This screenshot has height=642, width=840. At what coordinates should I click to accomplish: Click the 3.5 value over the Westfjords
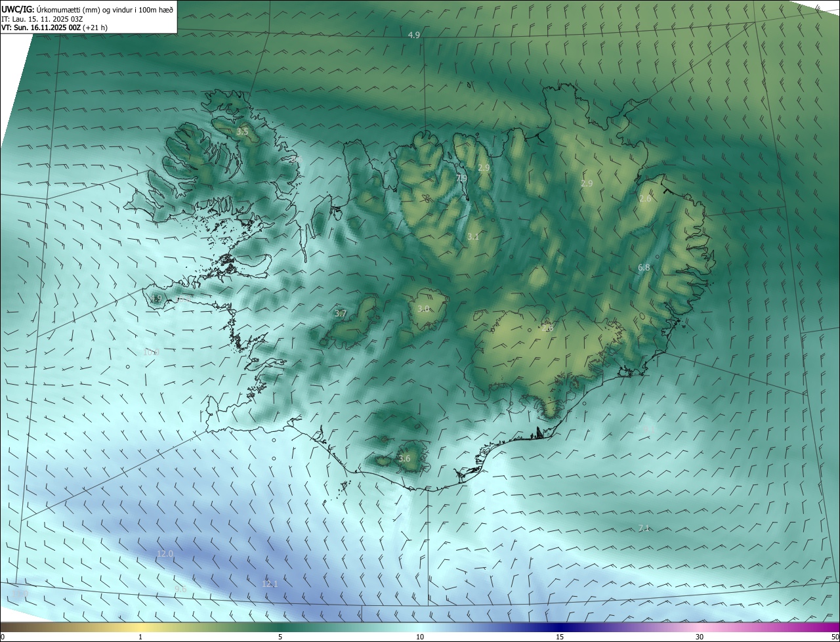click(242, 132)
